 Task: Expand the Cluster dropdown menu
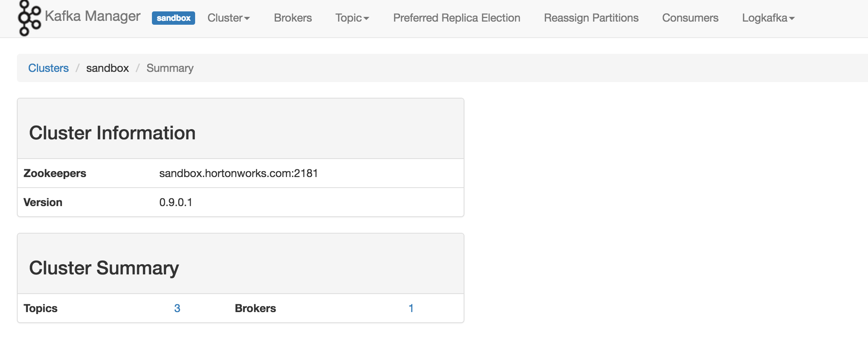(228, 18)
